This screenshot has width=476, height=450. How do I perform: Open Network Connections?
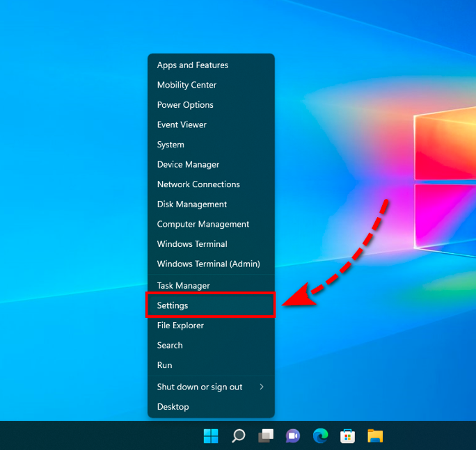[x=211, y=184]
